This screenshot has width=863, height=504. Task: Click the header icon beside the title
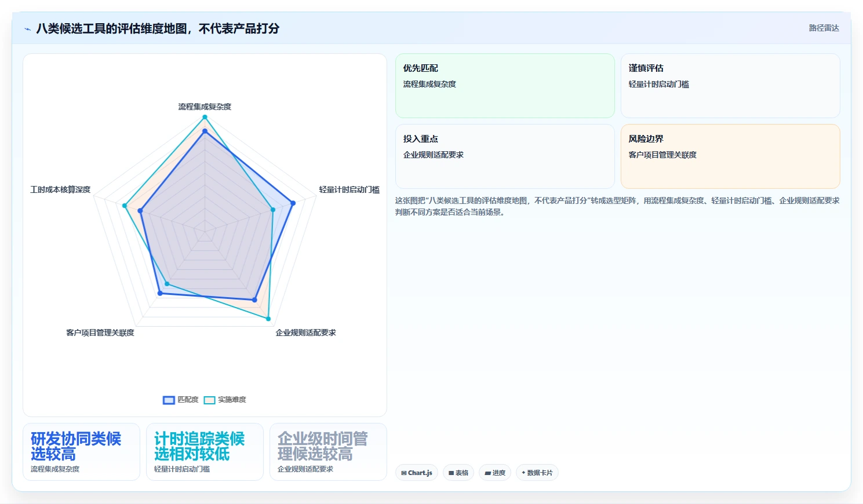(x=27, y=29)
